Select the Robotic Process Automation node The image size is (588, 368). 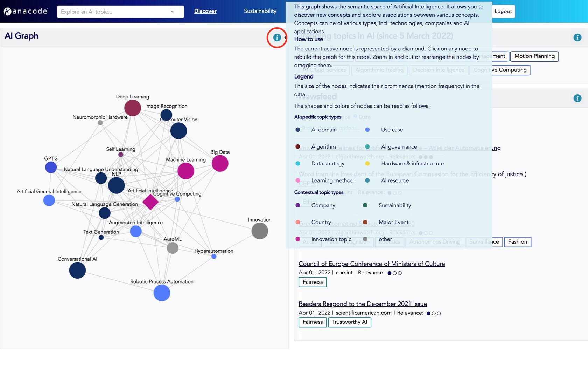(162, 293)
